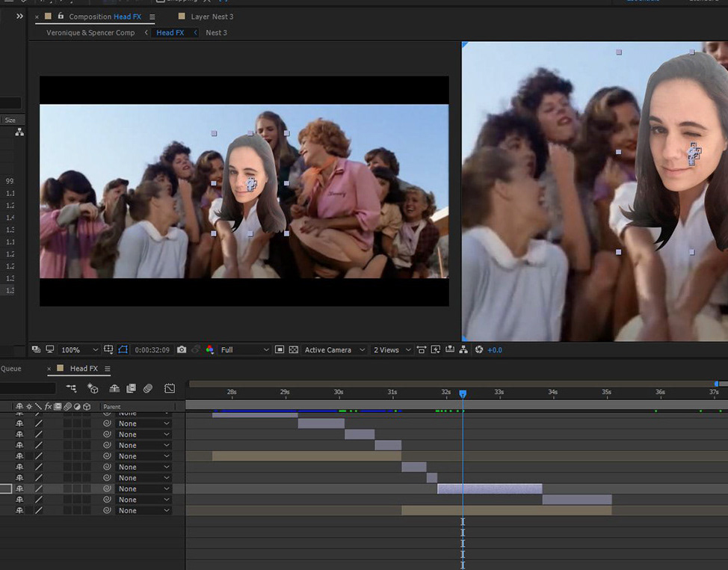Viewport: 728px width, 570px height.
Task: Click the +0.0 exposure value
Action: (495, 350)
